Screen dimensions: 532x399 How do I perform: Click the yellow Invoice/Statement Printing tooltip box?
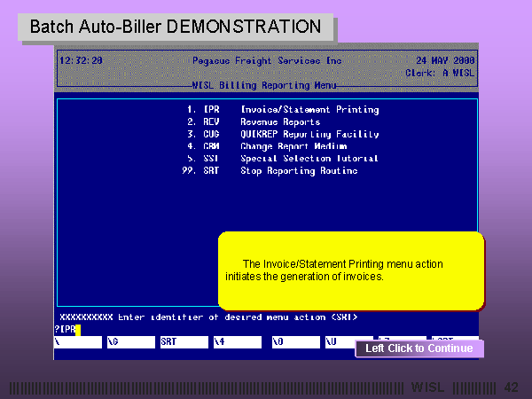[x=351, y=270]
